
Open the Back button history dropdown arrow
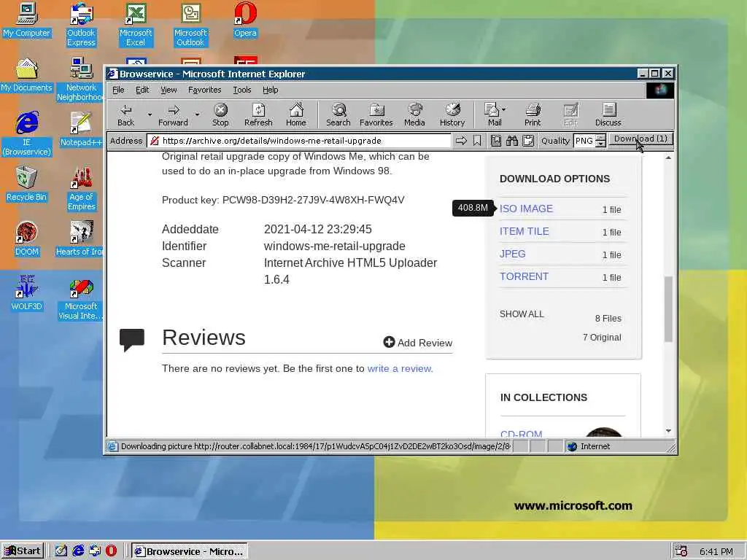[x=150, y=114]
